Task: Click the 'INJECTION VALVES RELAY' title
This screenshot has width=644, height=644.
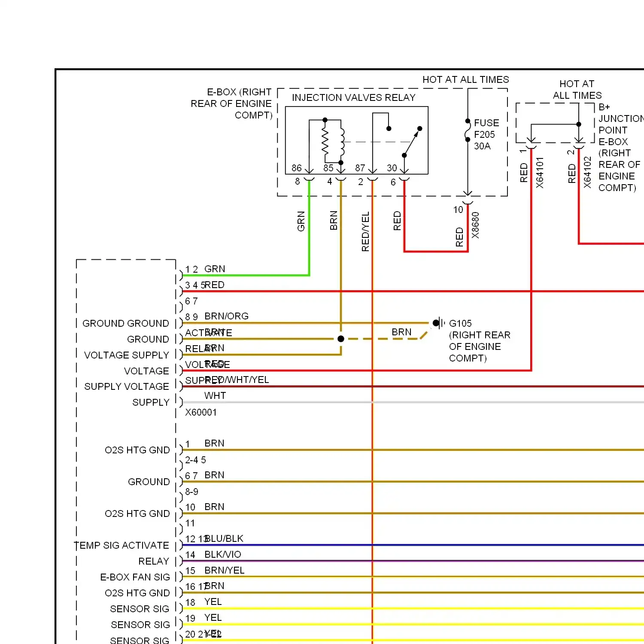Action: point(354,97)
